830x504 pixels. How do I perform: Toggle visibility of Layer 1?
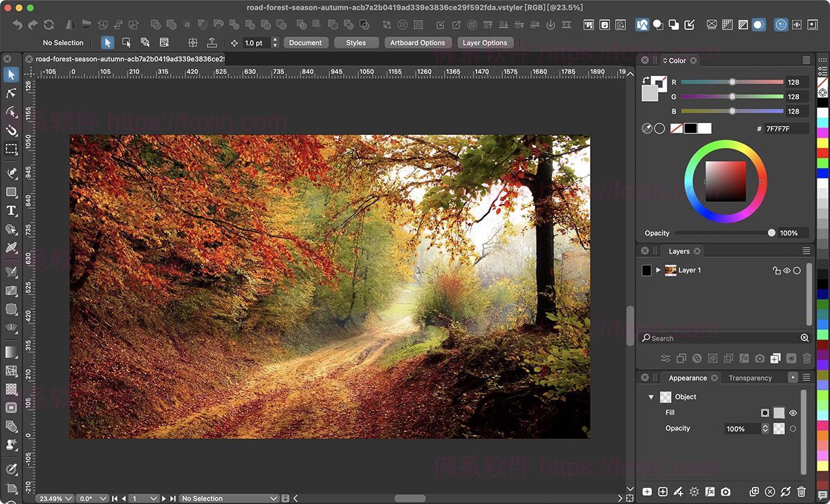point(786,270)
